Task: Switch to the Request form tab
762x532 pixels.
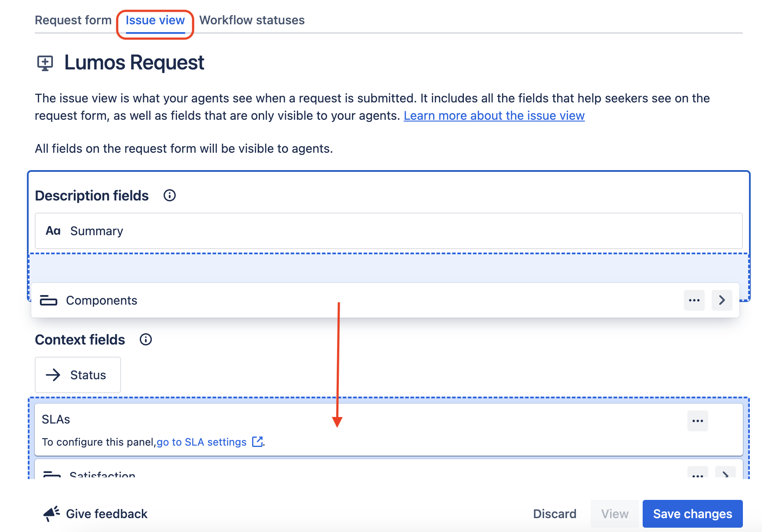Action: 73,20
